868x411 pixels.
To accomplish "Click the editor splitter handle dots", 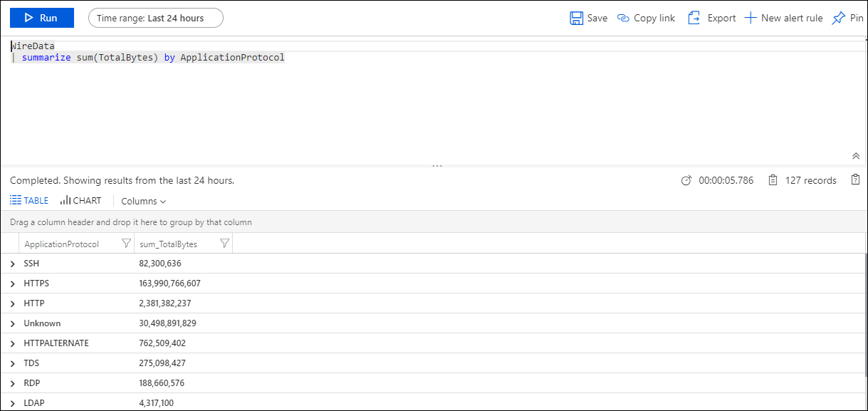I will coord(437,166).
